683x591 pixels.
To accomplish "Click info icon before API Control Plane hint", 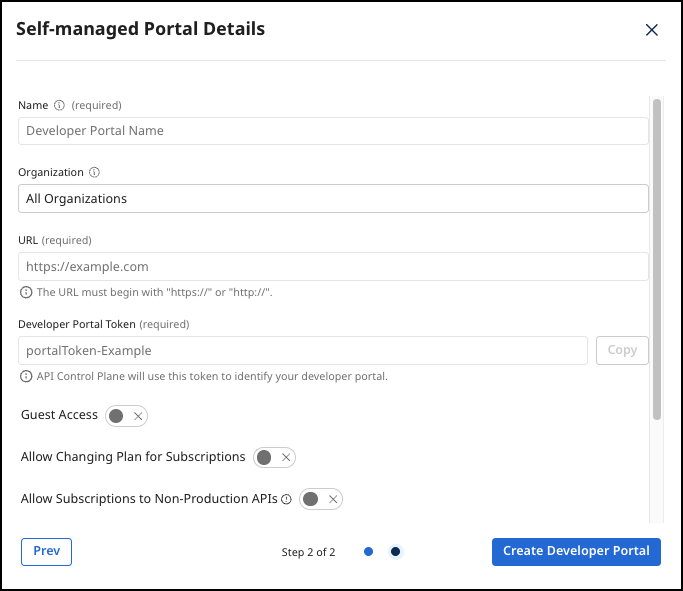I will tap(26, 377).
